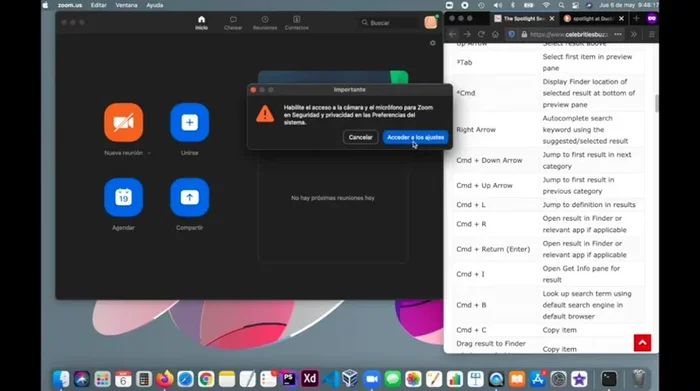700x391 pixels.
Task: Click the Firefox home icon
Action: point(495,34)
